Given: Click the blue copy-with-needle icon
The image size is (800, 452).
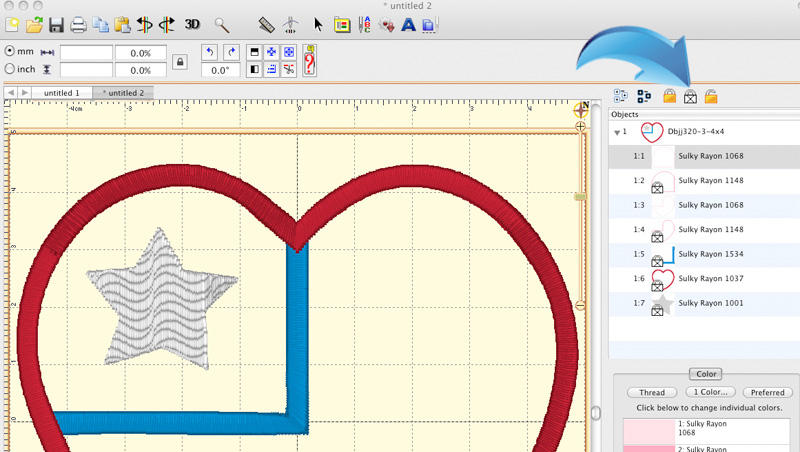Looking at the screenshot, I should click(430, 24).
